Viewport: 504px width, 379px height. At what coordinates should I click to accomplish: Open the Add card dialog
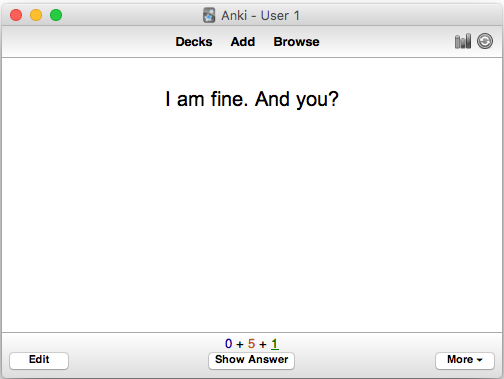(x=243, y=42)
